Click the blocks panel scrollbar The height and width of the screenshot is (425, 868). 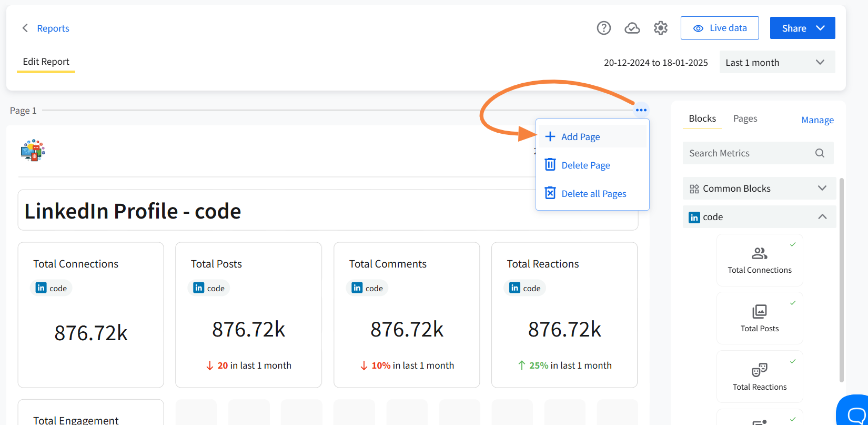click(x=841, y=279)
